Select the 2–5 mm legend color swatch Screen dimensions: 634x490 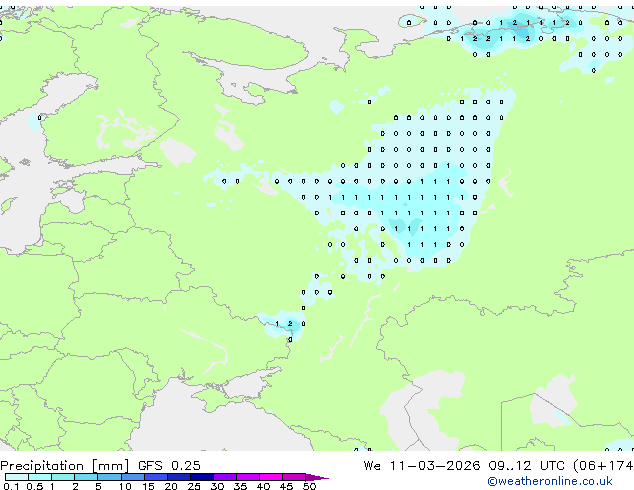(86, 477)
